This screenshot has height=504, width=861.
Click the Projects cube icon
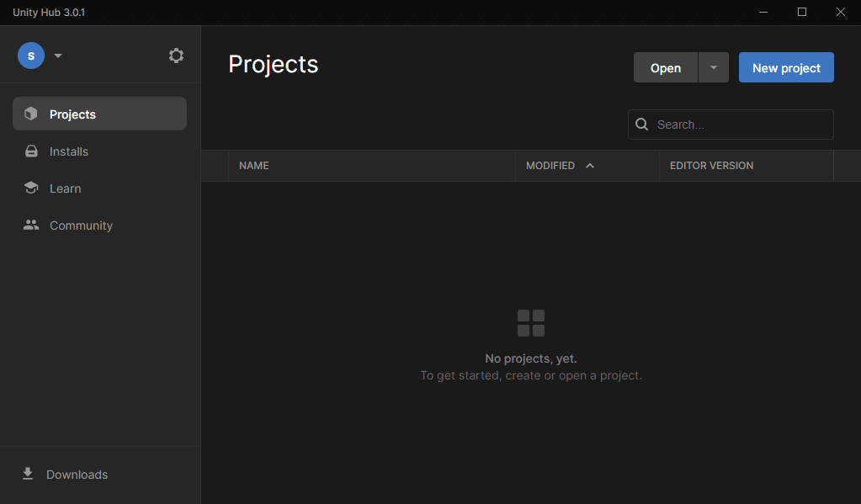pos(31,114)
